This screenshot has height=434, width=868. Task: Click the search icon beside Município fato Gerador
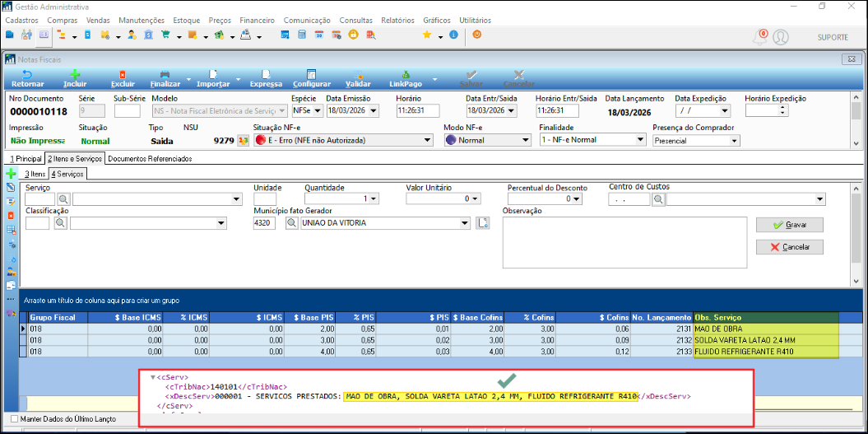pyautogui.click(x=291, y=223)
